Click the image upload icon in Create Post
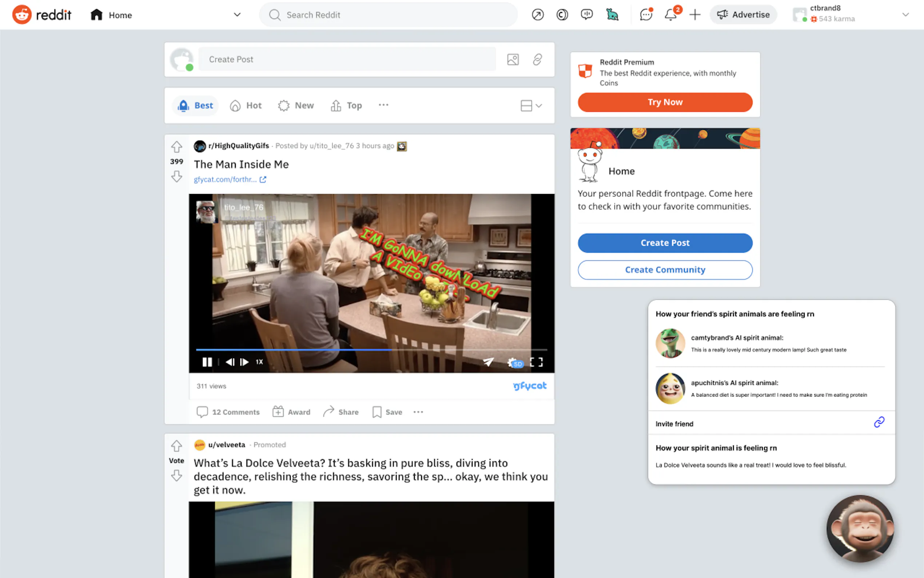The height and width of the screenshot is (578, 924). click(x=513, y=59)
